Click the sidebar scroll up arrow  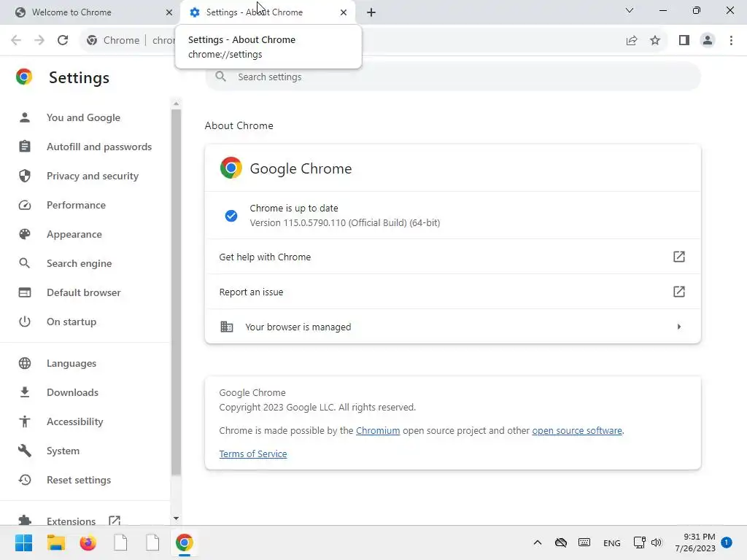point(176,104)
